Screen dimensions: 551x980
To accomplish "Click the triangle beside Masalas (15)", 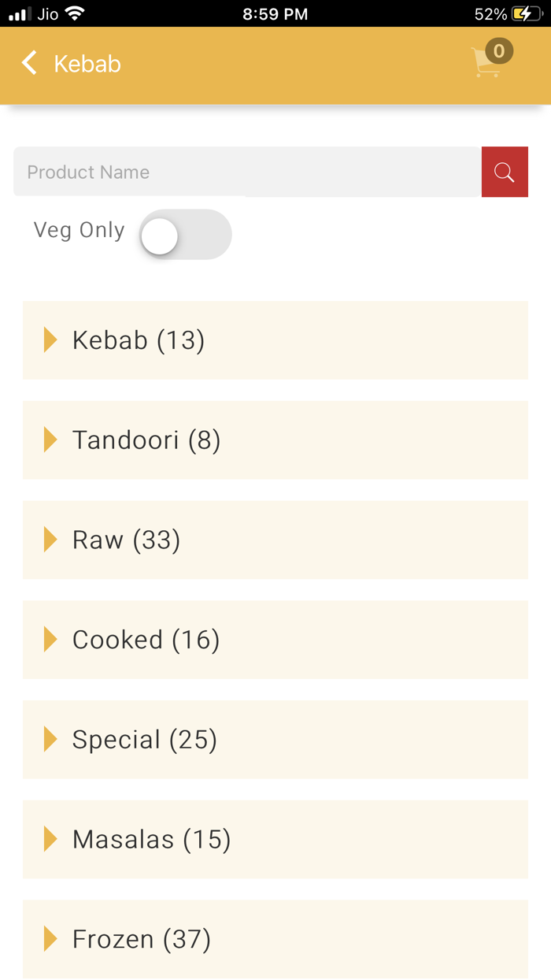I will click(50, 840).
